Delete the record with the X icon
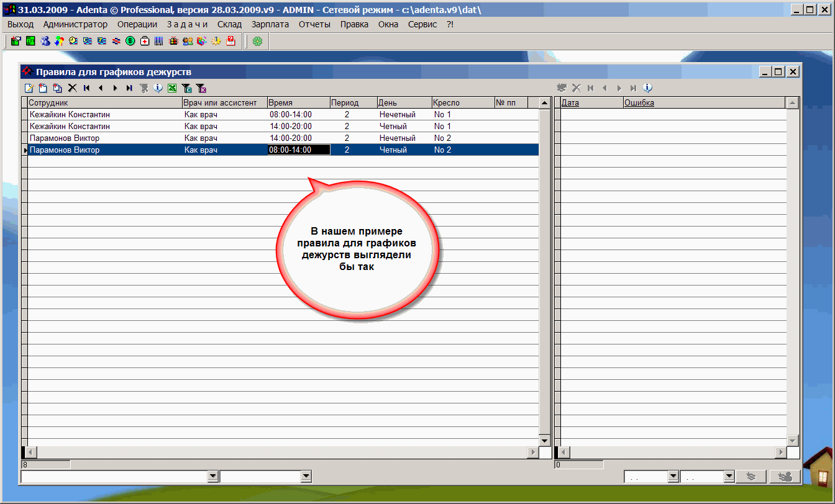 coord(72,88)
